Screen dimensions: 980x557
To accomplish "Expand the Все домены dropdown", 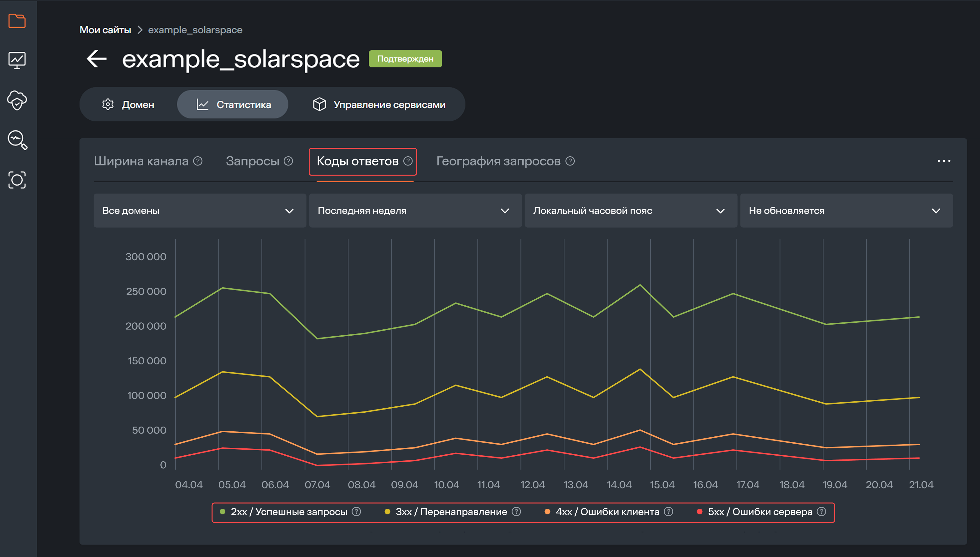I will pyautogui.click(x=199, y=211).
